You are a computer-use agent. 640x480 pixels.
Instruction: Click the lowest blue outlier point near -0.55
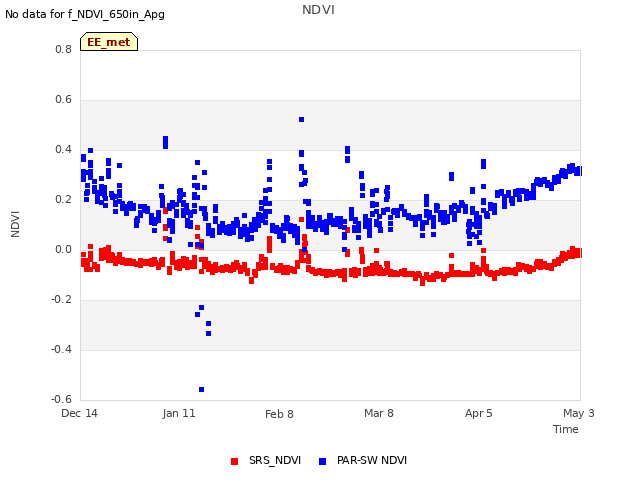[x=201, y=389]
